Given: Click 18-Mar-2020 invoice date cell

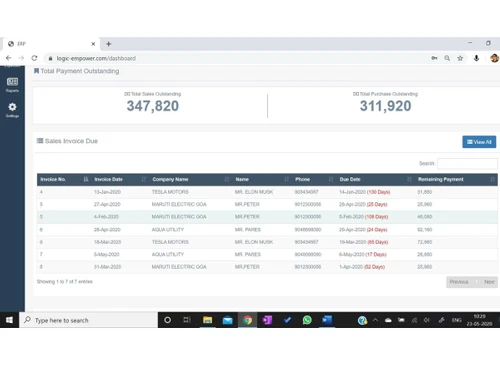Looking at the screenshot, I should (x=107, y=242).
